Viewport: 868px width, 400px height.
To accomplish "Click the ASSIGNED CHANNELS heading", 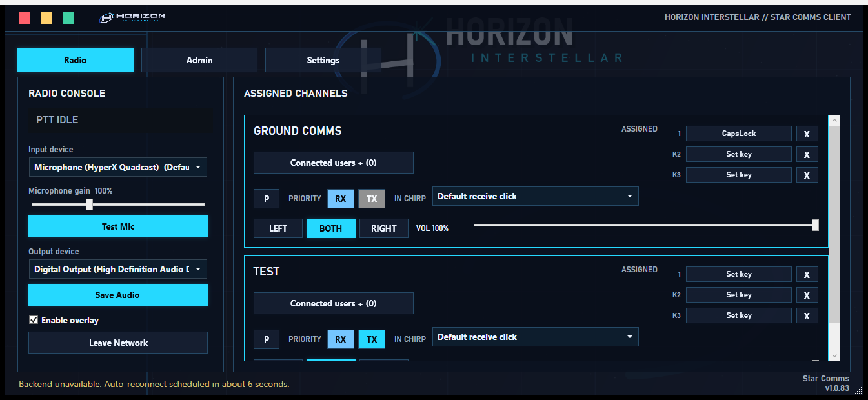I will click(296, 94).
